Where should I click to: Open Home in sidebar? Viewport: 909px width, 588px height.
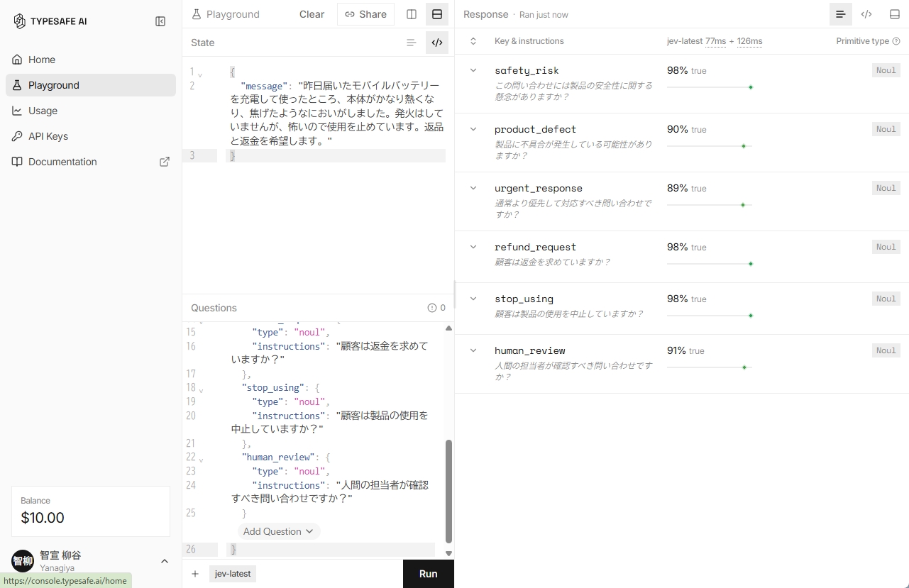91,60
